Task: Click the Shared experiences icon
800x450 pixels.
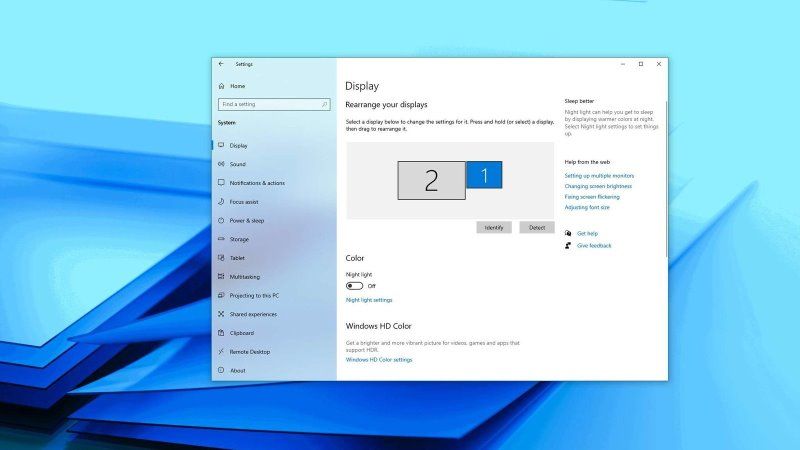Action: (x=221, y=314)
